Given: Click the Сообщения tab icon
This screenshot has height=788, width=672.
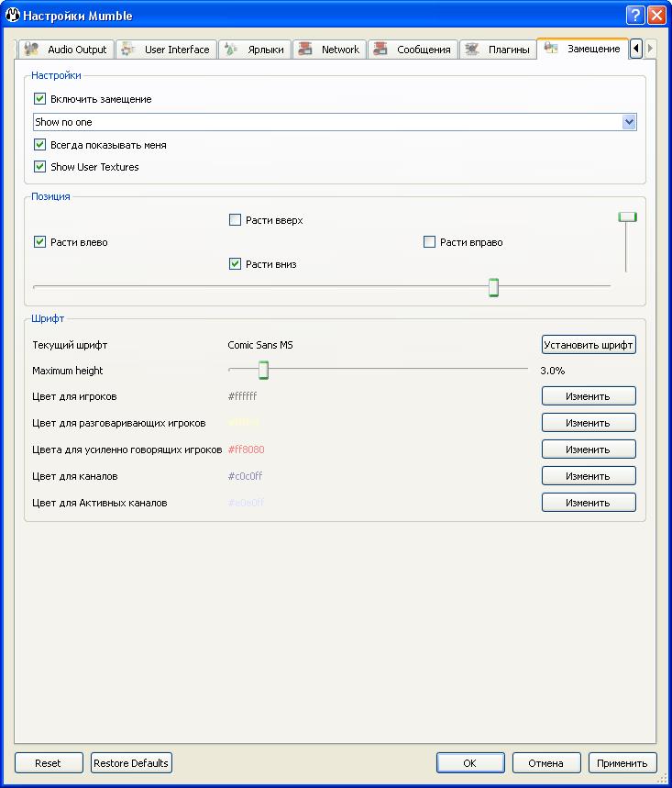Looking at the screenshot, I should pyautogui.click(x=381, y=50).
